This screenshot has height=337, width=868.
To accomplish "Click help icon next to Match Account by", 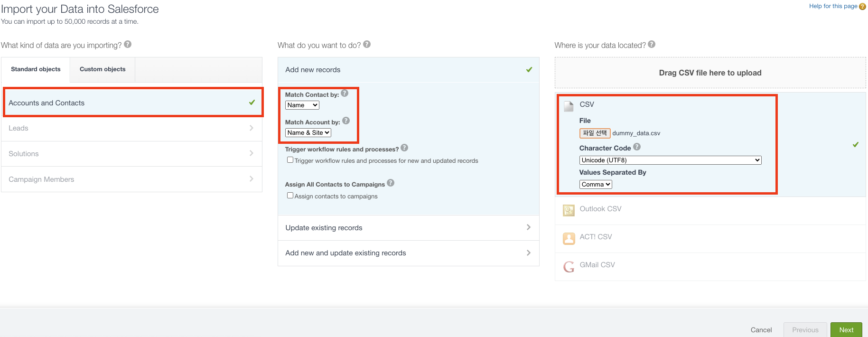I will 346,121.
